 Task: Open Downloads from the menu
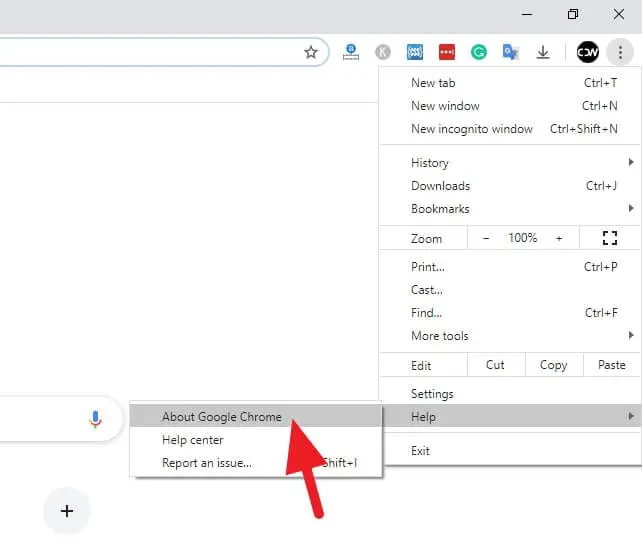[x=510, y=186]
